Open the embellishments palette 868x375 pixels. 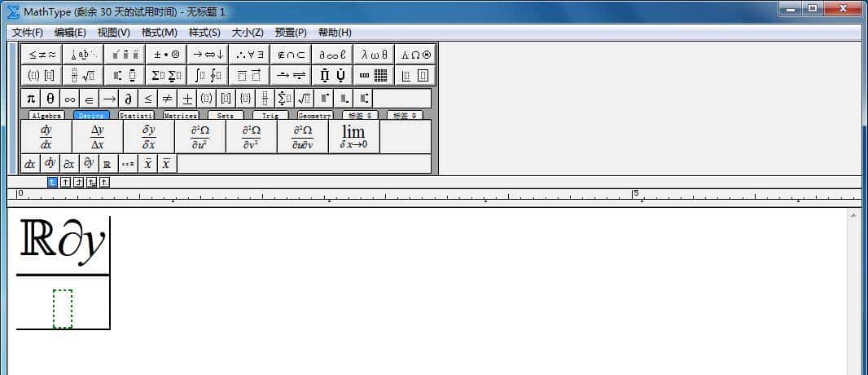pyautogui.click(x=125, y=55)
